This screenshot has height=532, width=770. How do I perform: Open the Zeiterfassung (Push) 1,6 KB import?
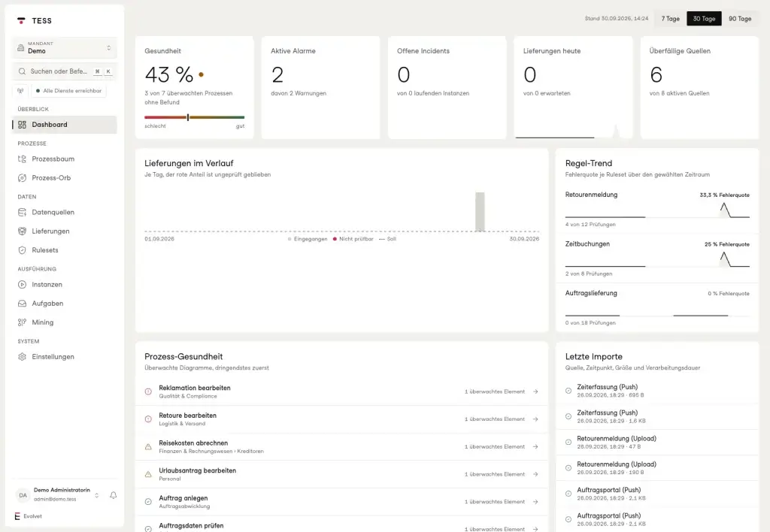657,417
